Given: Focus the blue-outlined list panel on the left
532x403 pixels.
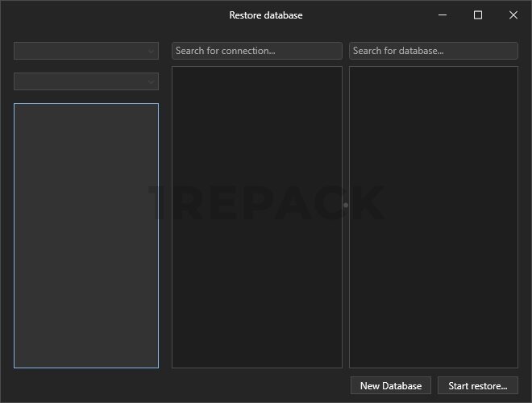Looking at the screenshot, I should [x=86, y=235].
